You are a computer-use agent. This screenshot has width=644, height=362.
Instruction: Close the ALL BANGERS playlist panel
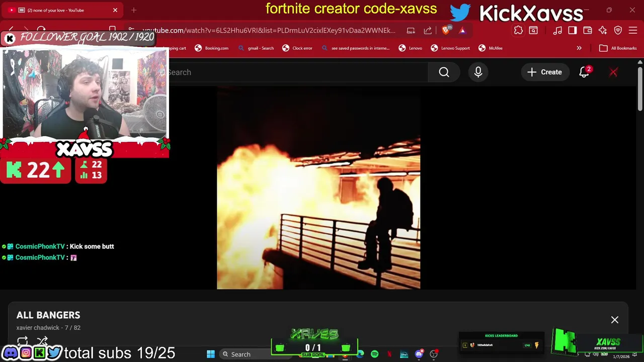[x=615, y=320]
